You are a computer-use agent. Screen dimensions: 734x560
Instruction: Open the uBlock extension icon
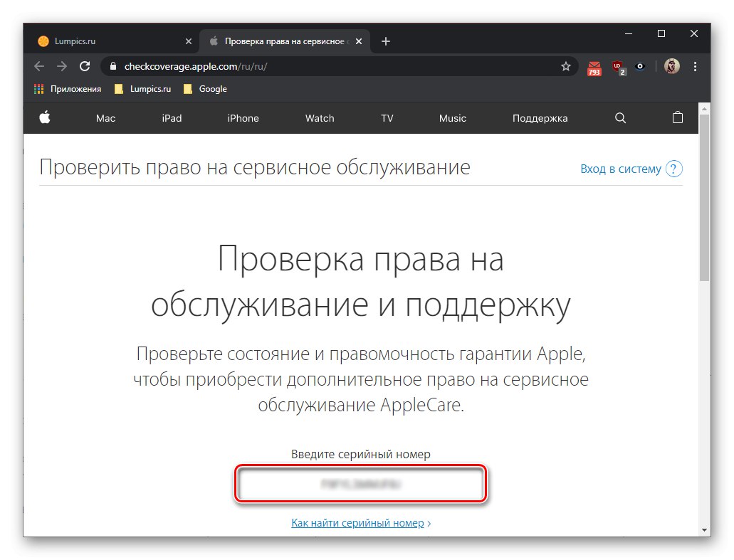[x=619, y=68]
